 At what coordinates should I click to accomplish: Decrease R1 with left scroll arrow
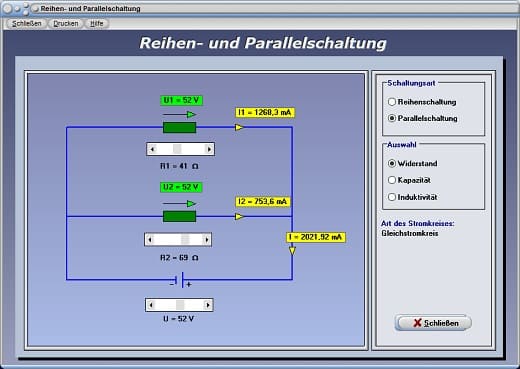(x=152, y=149)
